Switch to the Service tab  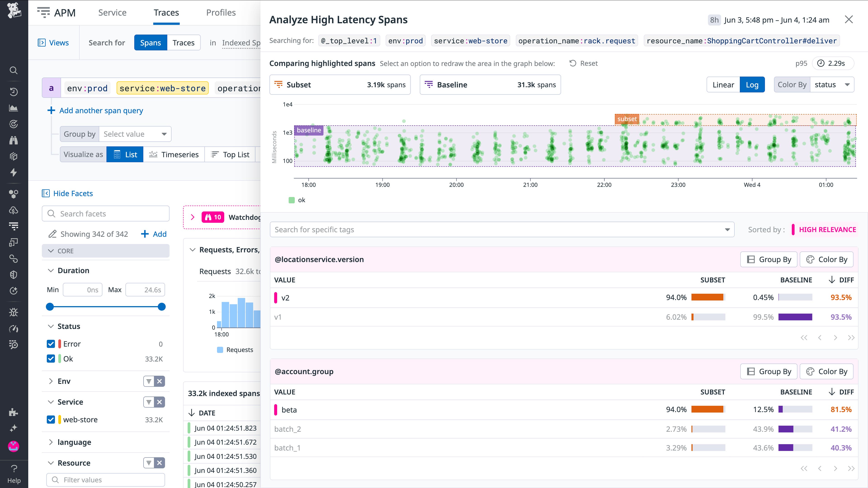(112, 12)
